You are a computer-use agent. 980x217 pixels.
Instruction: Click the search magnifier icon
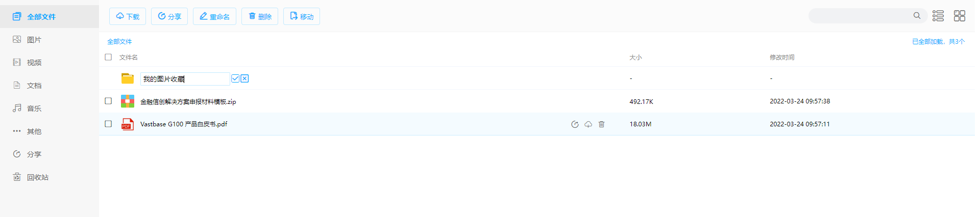[917, 16]
